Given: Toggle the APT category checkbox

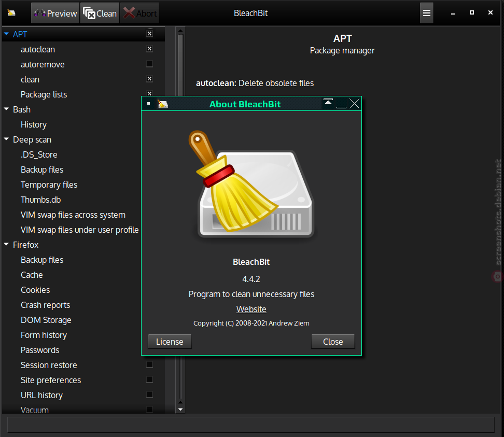Looking at the screenshot, I should coord(149,34).
